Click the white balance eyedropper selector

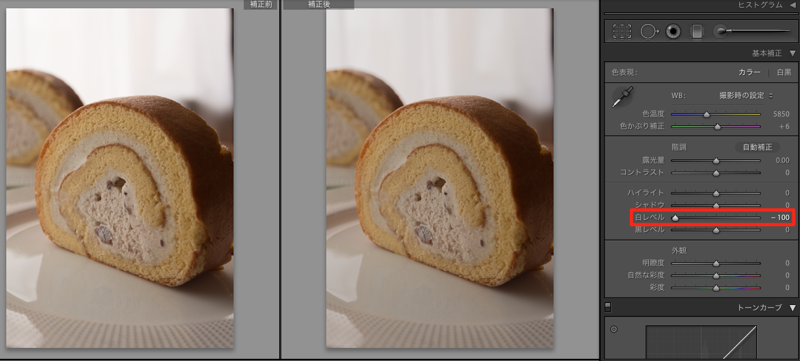pos(622,97)
